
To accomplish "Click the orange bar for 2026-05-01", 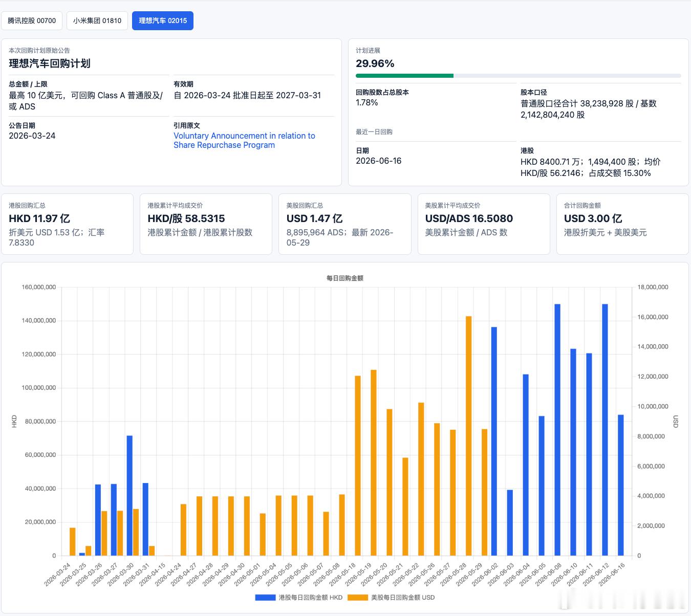I will [263, 535].
